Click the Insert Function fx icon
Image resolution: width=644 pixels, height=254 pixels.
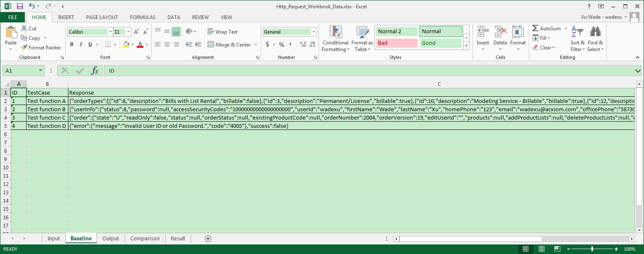(x=95, y=71)
